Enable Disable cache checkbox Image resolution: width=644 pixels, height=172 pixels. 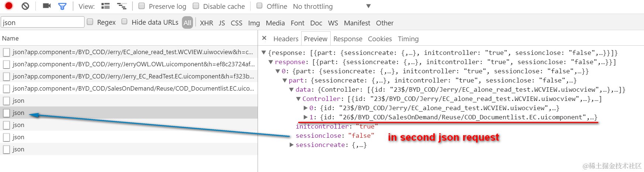[x=196, y=6]
